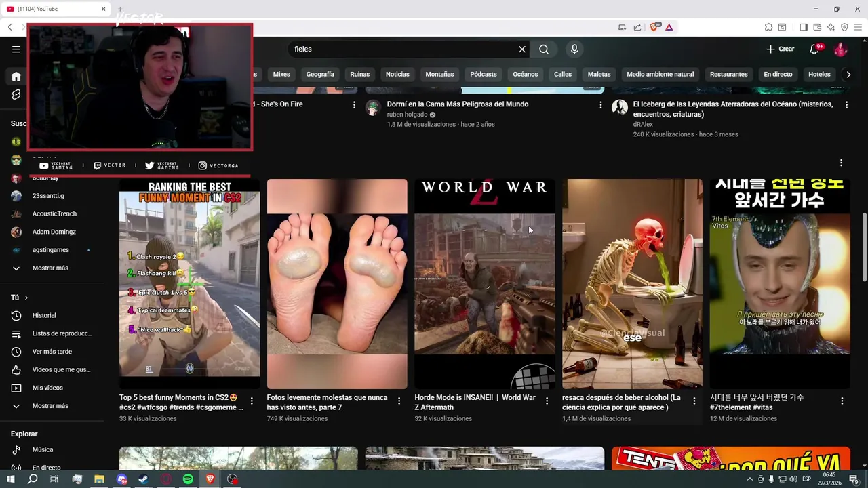Image resolution: width=868 pixels, height=488 pixels.
Task: Open Vídeos que me gustan in the sidebar
Action: click(x=52, y=369)
